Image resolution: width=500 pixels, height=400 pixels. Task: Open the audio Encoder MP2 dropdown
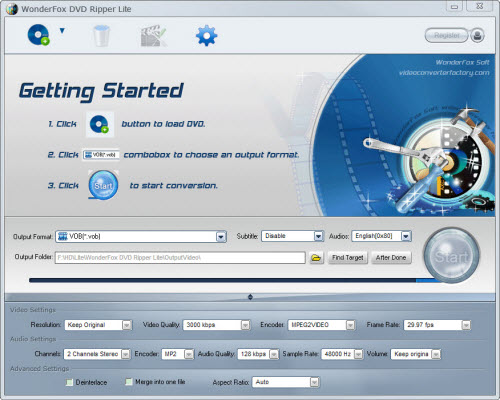click(x=177, y=354)
